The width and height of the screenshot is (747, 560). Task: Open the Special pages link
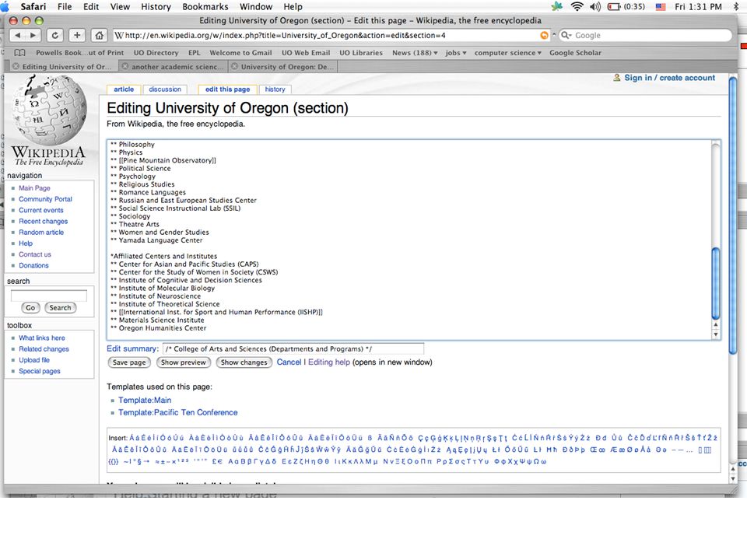pyautogui.click(x=40, y=371)
